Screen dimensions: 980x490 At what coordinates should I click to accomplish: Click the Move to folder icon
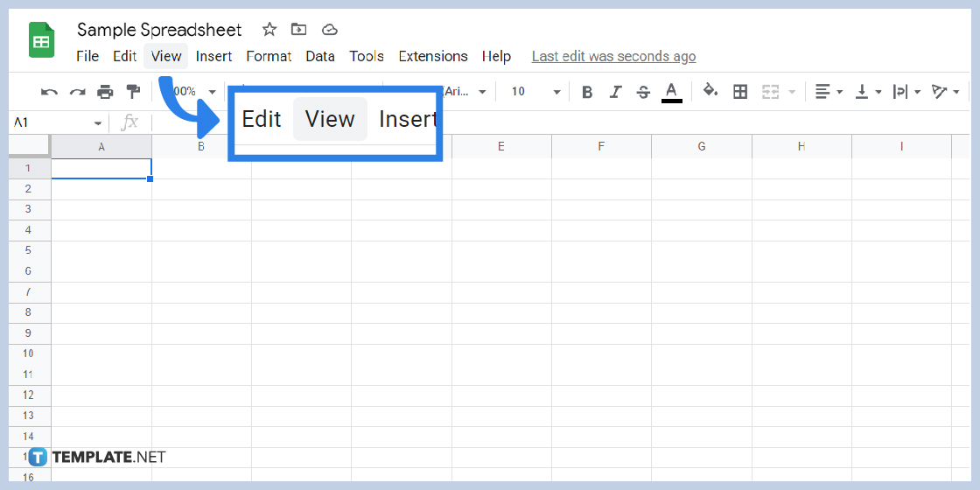click(x=298, y=29)
